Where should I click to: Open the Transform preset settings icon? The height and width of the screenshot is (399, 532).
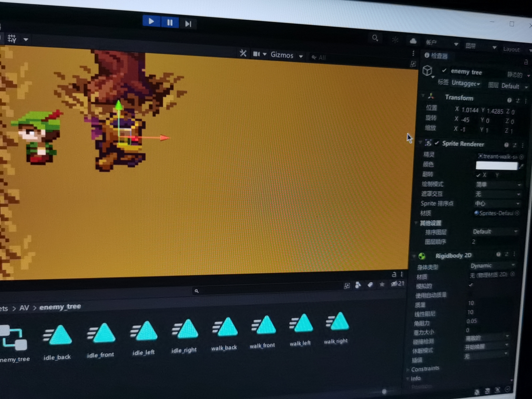click(x=518, y=101)
